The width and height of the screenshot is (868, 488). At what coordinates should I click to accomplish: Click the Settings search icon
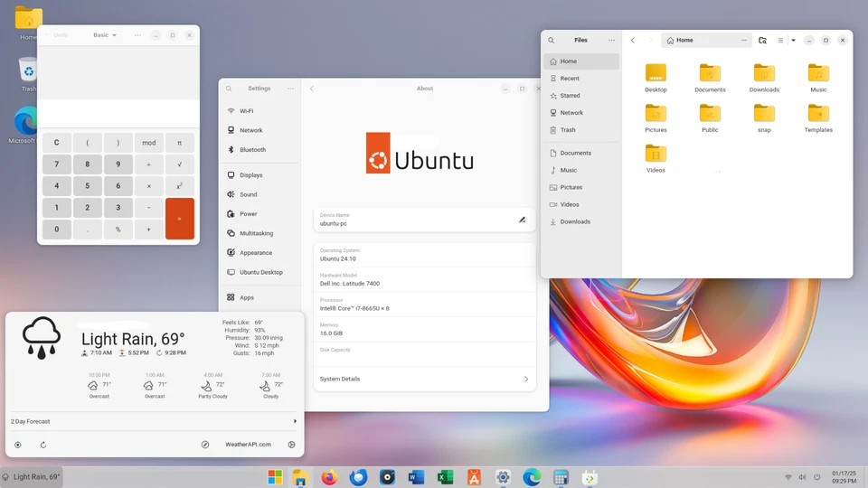229,89
